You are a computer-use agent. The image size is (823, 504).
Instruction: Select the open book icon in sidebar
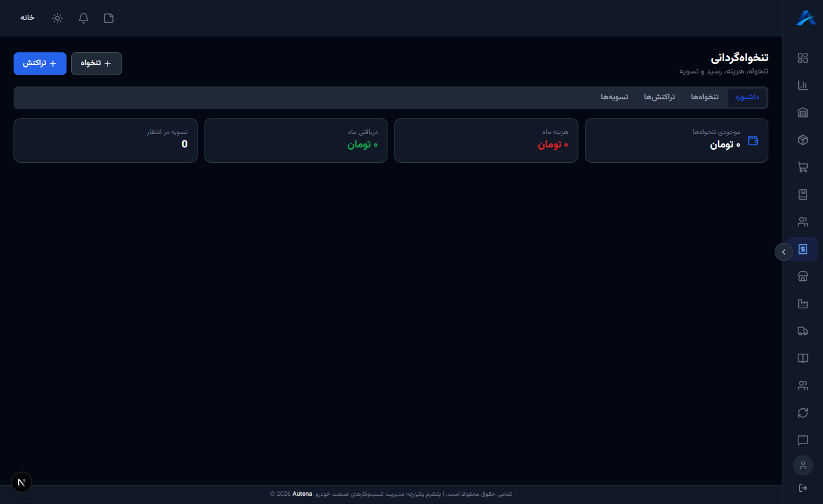coord(802,358)
